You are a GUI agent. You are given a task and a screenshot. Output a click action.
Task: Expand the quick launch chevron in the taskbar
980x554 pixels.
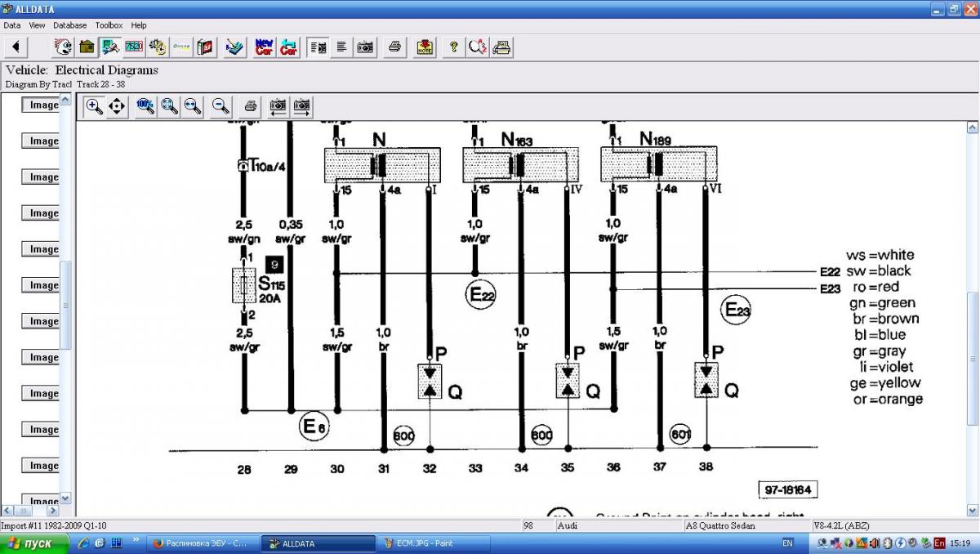[135, 540]
